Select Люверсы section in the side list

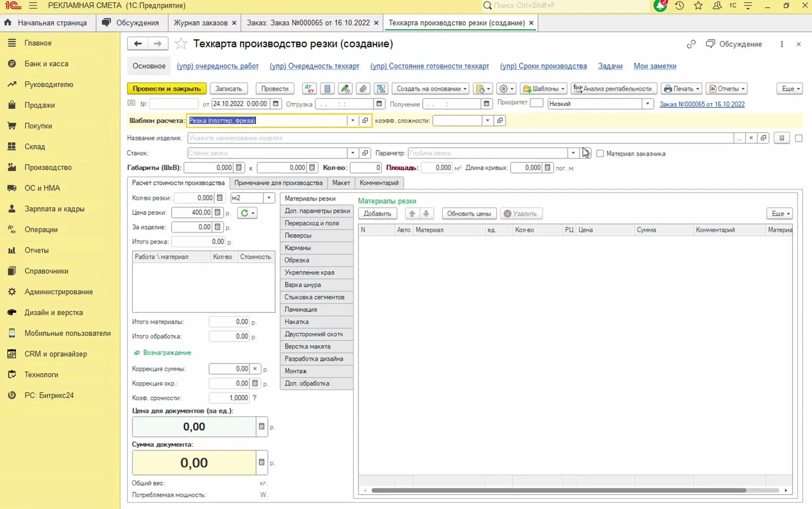[317, 235]
